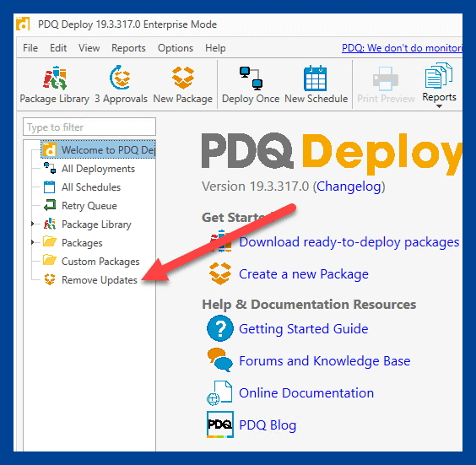The width and height of the screenshot is (476, 465).
Task: Open the Options menu
Action: [x=176, y=48]
